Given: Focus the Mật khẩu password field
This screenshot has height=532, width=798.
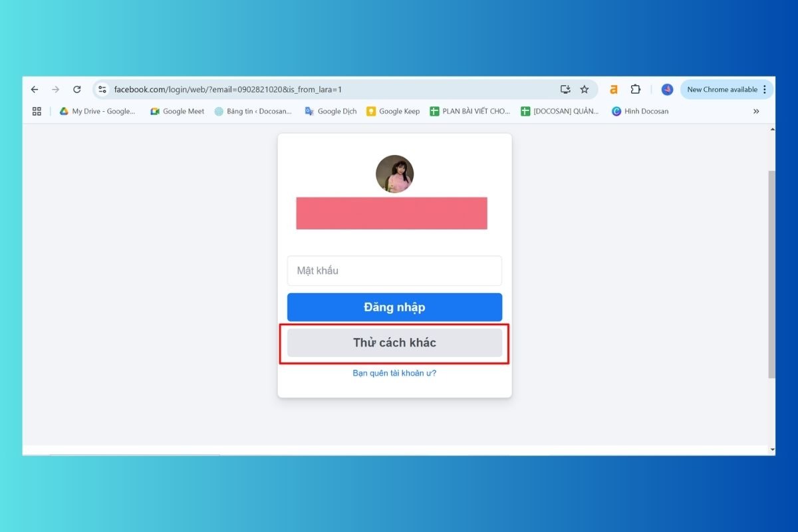Looking at the screenshot, I should 394,271.
